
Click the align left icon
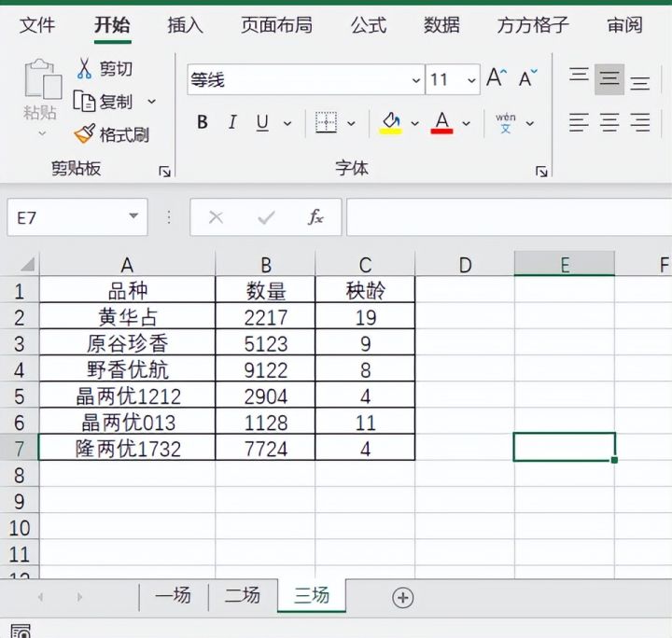tap(579, 122)
